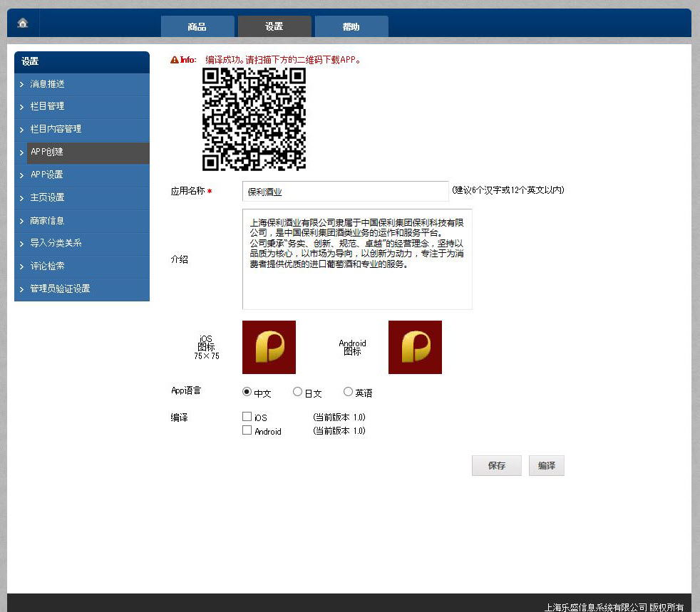
Task: Click inside the 介绍 text area
Action: (x=357, y=259)
